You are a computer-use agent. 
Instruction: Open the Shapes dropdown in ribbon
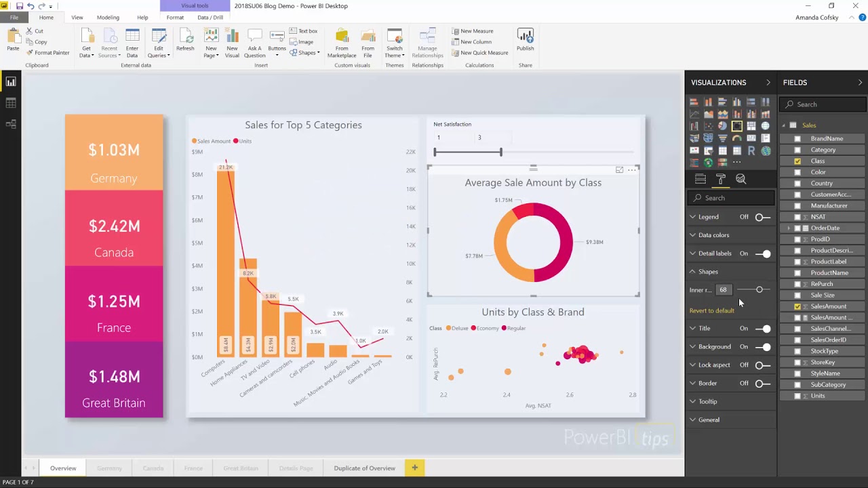[x=305, y=53]
